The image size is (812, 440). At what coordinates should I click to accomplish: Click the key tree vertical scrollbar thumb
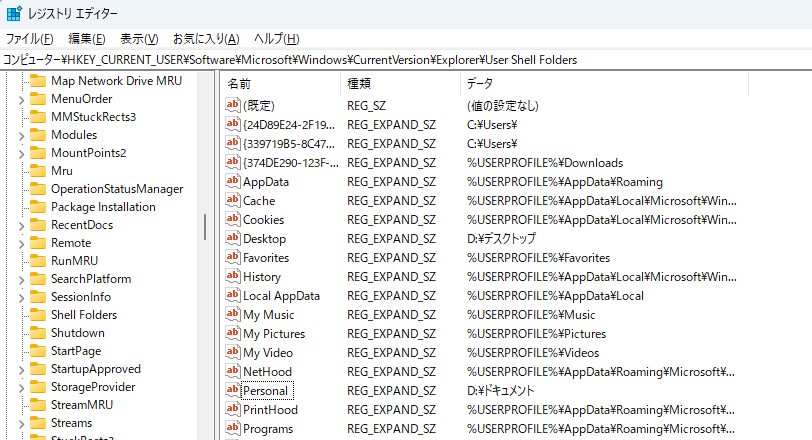205,227
